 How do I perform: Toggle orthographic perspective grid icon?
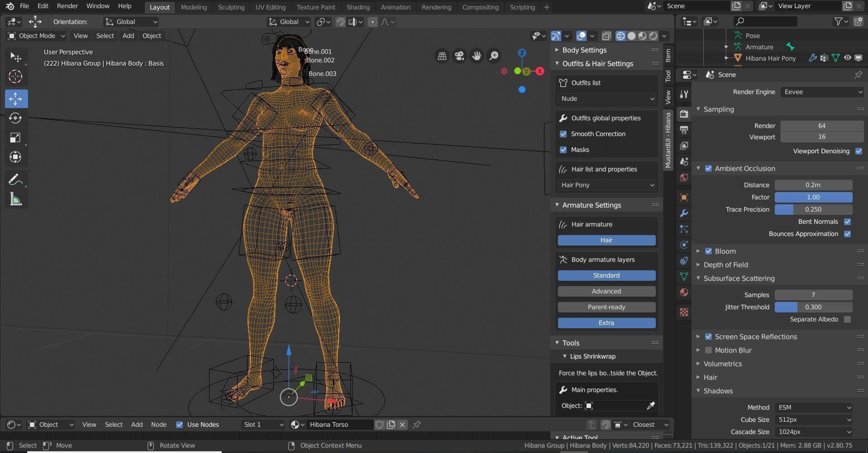point(442,56)
